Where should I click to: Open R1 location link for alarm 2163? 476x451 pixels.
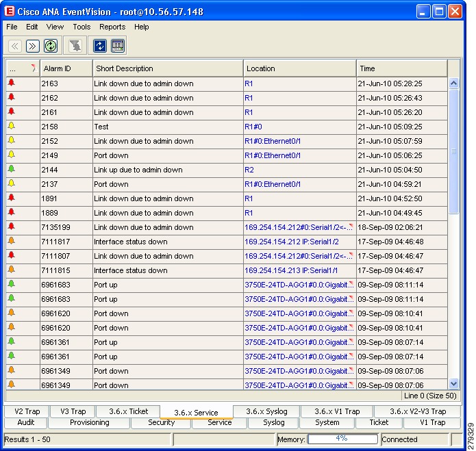pos(249,83)
